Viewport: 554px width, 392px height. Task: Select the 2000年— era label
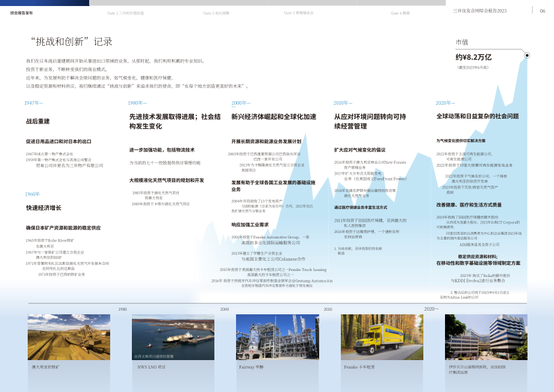(241, 103)
